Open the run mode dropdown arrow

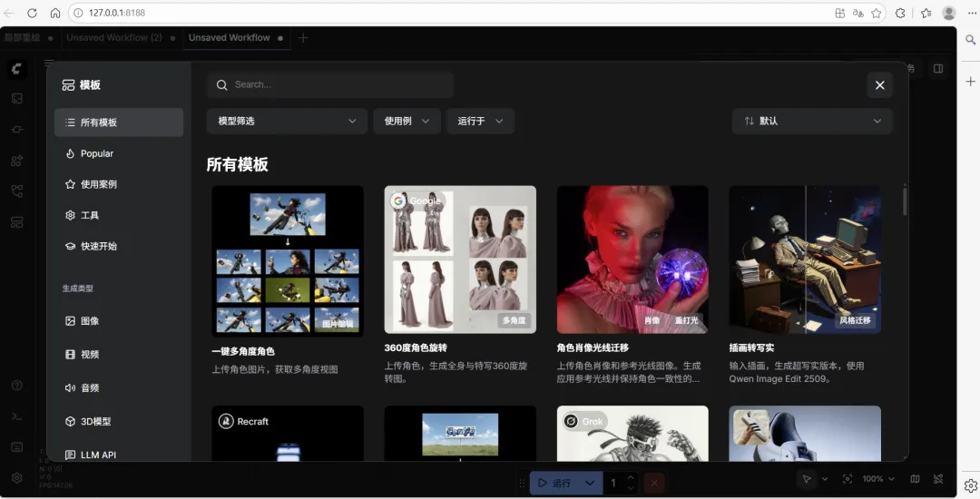tap(590, 483)
